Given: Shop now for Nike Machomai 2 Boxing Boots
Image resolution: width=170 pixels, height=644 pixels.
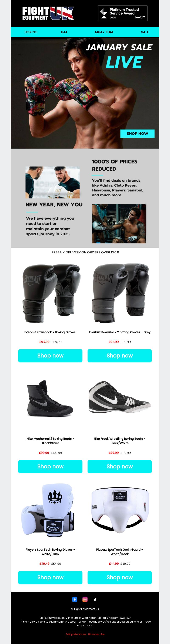Looking at the screenshot, I should [50, 467].
